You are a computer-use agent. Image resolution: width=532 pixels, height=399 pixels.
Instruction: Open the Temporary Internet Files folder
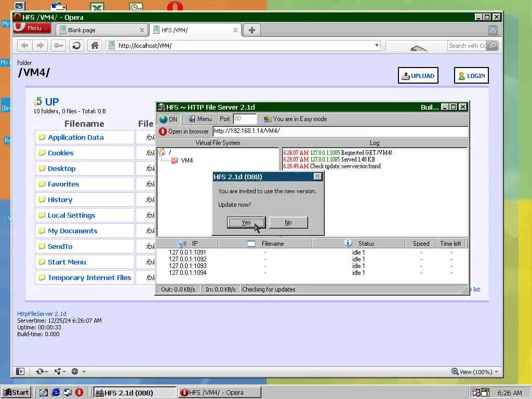pyautogui.click(x=89, y=278)
